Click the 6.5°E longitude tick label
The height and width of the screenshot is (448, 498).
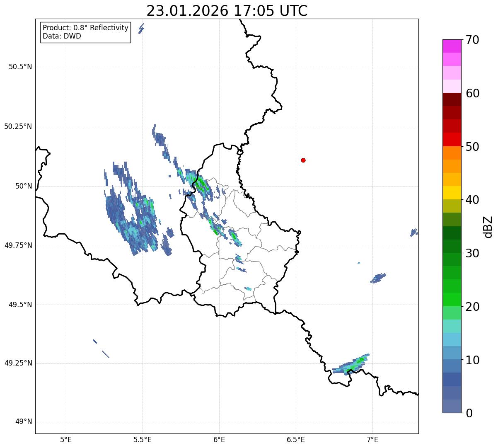click(x=296, y=440)
